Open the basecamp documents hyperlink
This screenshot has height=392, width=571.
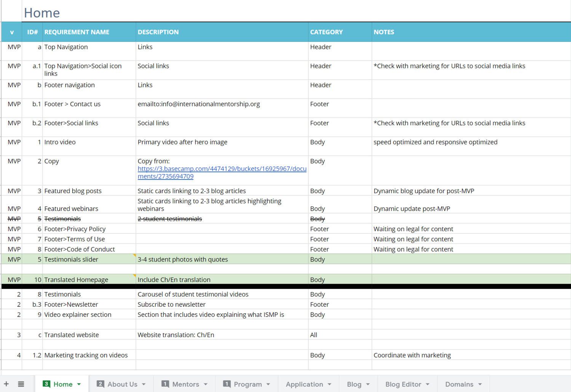point(222,172)
